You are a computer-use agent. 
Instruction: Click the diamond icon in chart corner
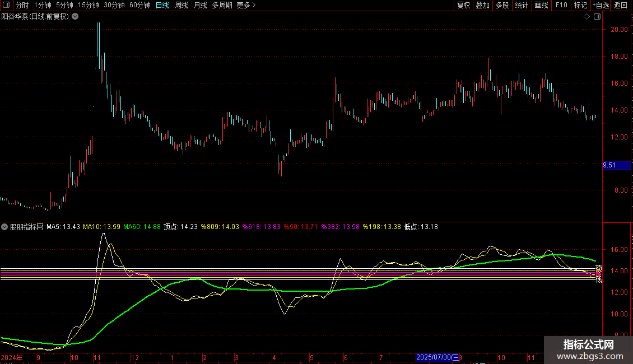(587, 17)
